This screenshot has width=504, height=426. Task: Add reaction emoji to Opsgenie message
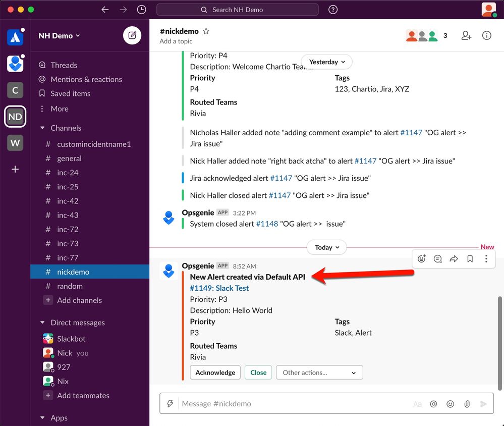(x=421, y=258)
